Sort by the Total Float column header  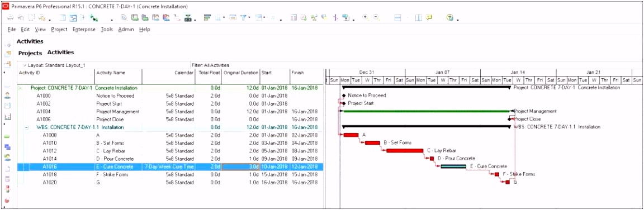click(208, 77)
